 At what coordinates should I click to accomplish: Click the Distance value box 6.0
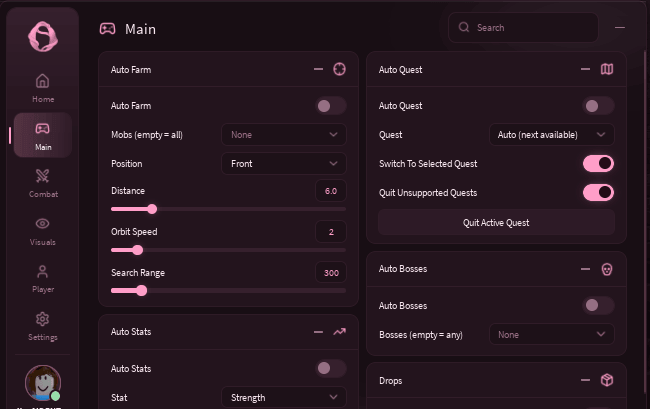click(331, 191)
